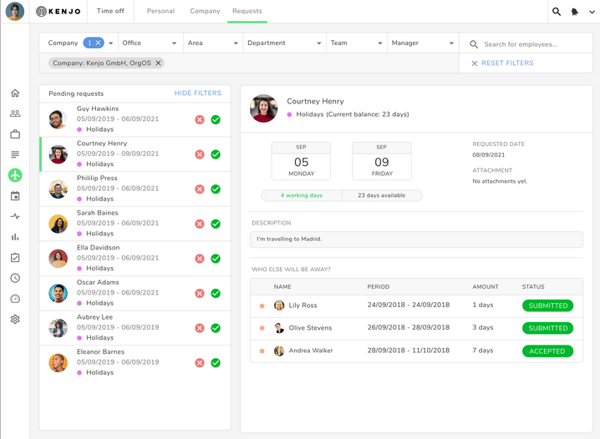The width and height of the screenshot is (600, 439).
Task: Select Guy Hawkins' pending request row
Action: tap(135, 119)
